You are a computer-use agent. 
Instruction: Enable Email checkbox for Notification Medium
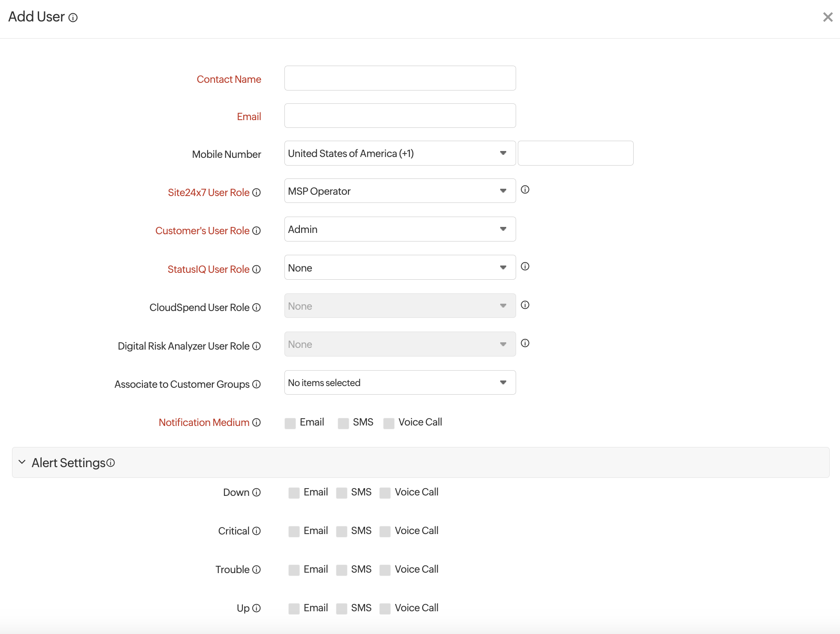(290, 423)
